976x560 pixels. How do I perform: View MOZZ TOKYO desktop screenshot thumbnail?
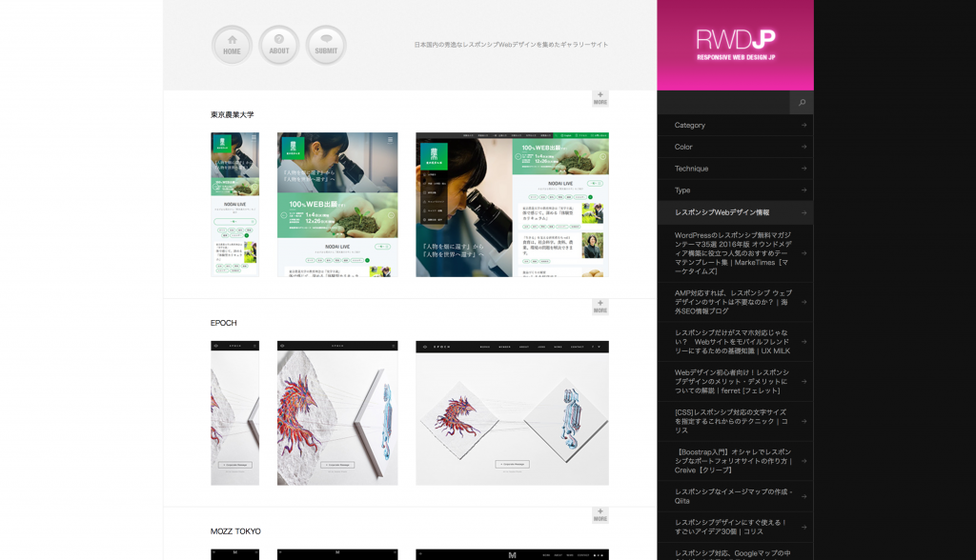coord(512,554)
